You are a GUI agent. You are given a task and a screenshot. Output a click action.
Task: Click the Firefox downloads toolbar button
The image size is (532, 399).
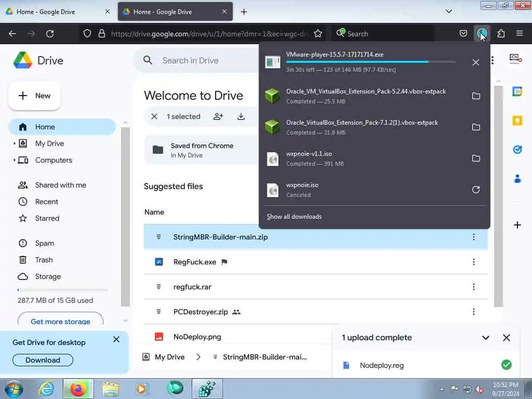click(482, 34)
